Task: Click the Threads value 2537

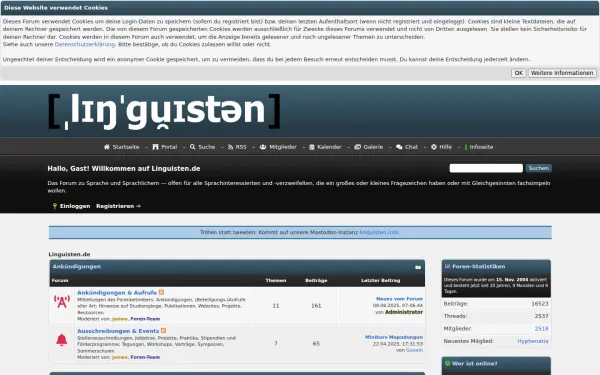Action: (x=541, y=316)
